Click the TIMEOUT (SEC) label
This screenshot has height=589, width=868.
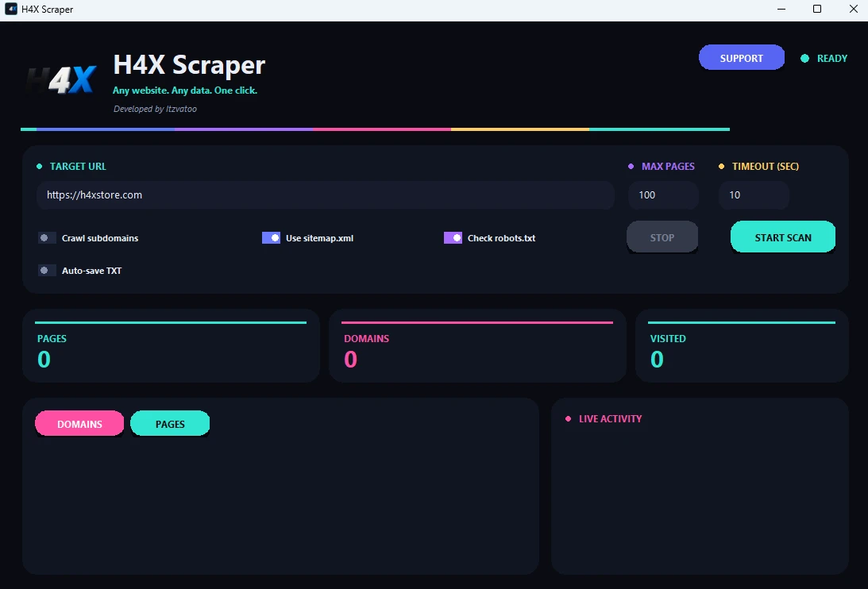[766, 166]
